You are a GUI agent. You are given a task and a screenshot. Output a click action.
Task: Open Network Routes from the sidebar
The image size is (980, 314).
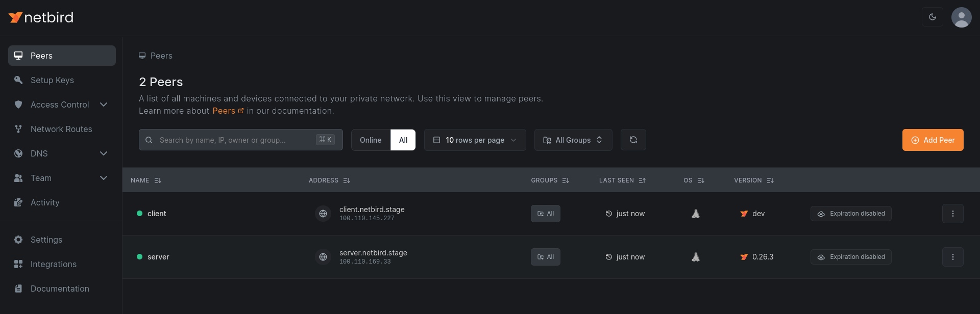coord(61,129)
